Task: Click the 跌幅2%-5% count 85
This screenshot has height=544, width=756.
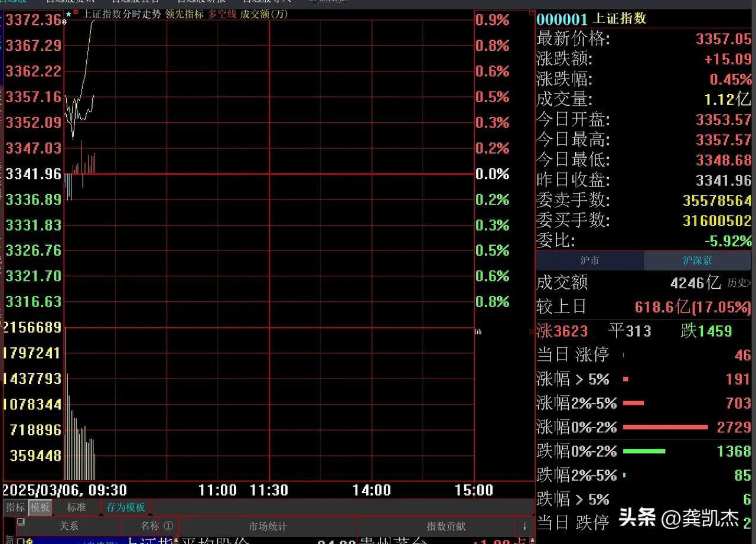Action: coord(742,475)
